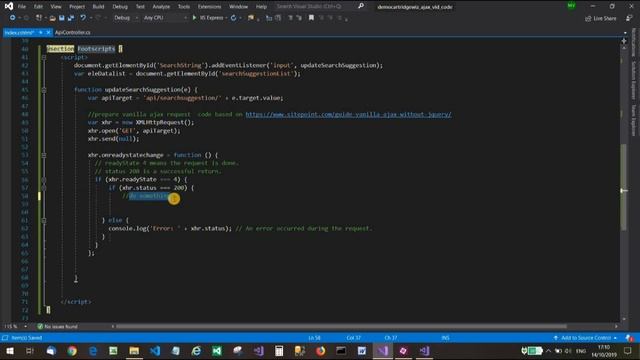The width and height of the screenshot is (640, 360).
Task: Open Word from the taskbar
Action: point(362,351)
